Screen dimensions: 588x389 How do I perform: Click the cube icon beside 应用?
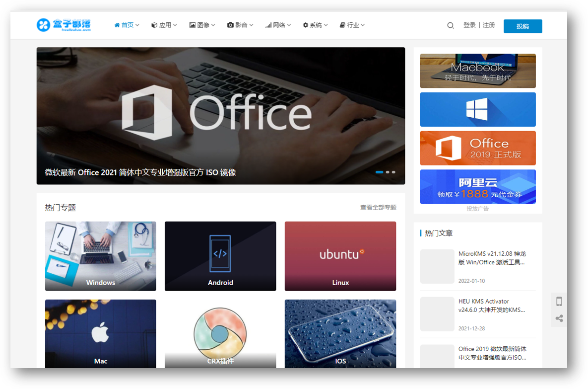(154, 25)
